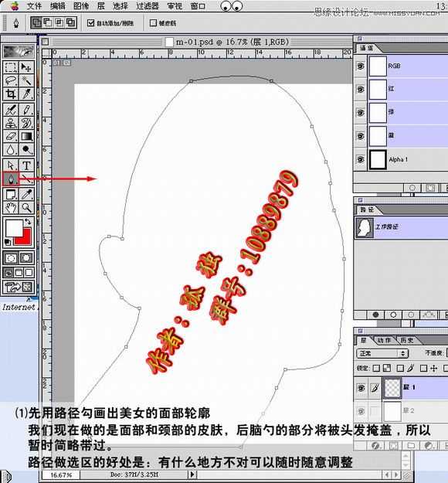Image resolution: width=448 pixels, height=483 pixels.
Task: Switch to the 历史 tab
Action: pos(406,340)
